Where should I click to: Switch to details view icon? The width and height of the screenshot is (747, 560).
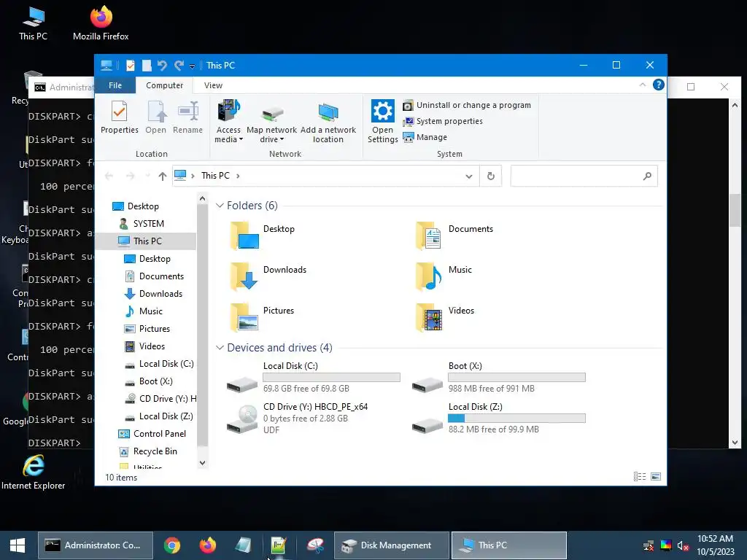click(640, 477)
